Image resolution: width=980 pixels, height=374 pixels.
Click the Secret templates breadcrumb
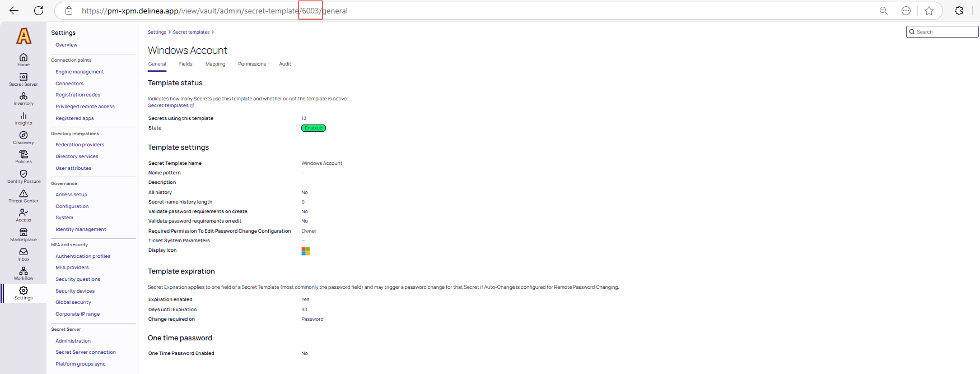[191, 32]
